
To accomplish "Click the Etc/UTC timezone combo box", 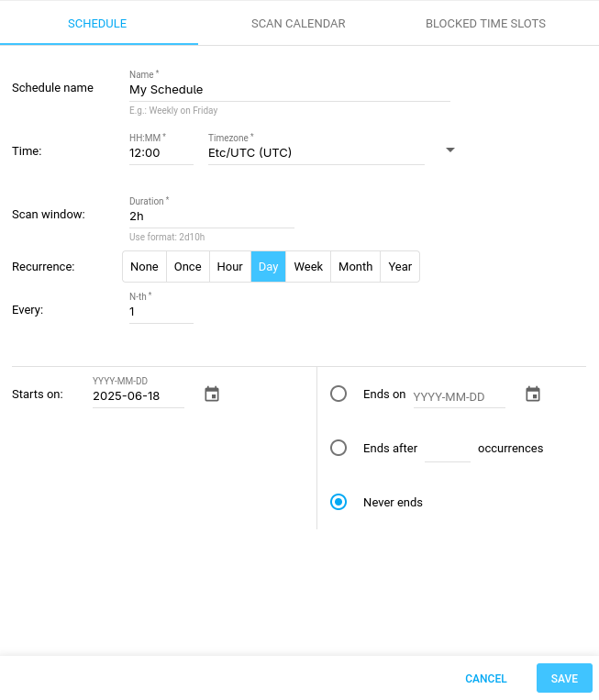I will pyautogui.click(x=316, y=153).
